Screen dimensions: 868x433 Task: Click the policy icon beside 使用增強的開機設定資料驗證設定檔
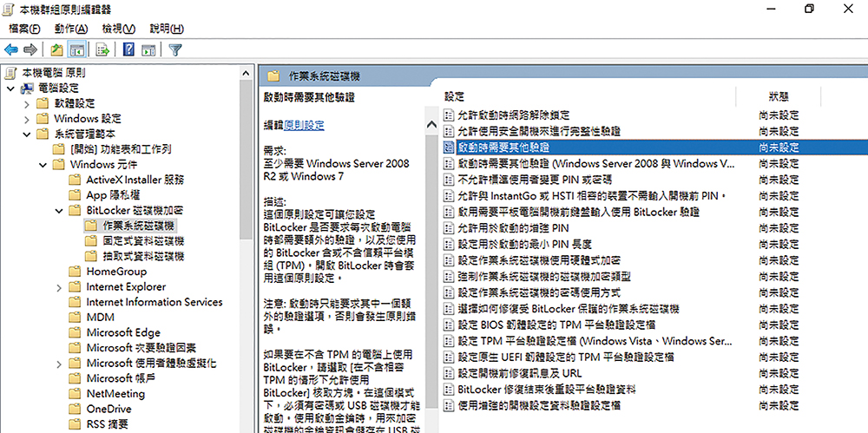click(x=449, y=405)
